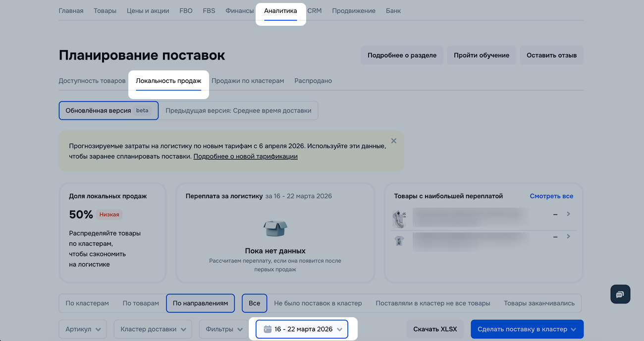
Task: Switch to Предыдущая версия: Среднее время доставки
Action: [238, 111]
